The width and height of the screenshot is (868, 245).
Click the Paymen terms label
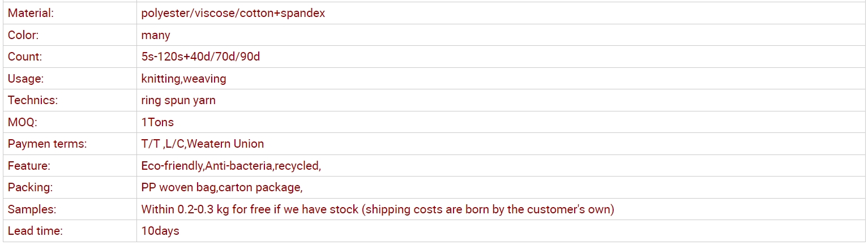tap(47, 144)
